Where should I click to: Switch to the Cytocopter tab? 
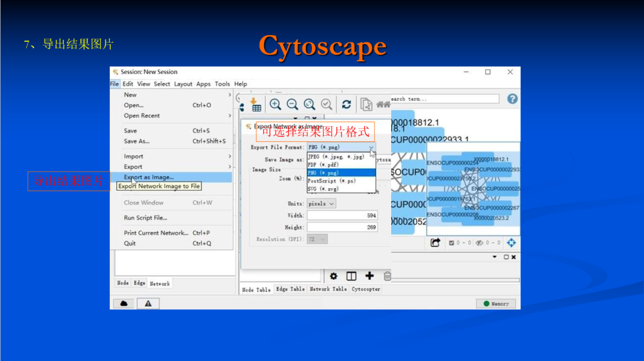pos(366,289)
